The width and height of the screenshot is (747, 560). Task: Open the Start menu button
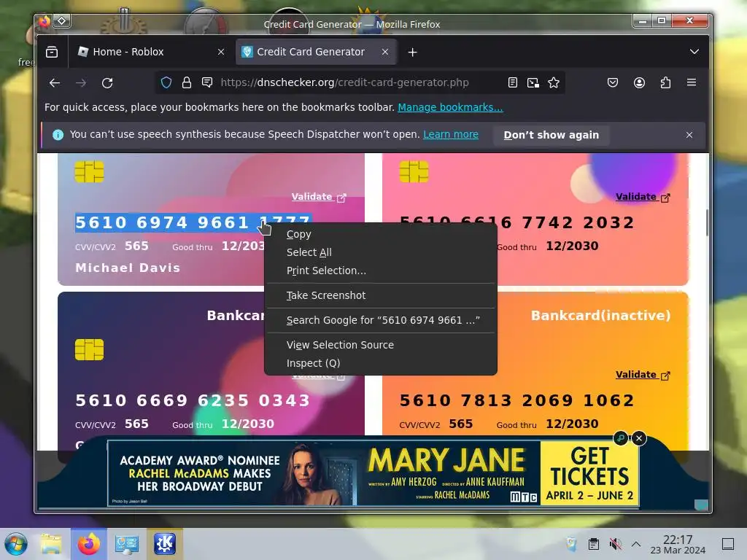16,544
